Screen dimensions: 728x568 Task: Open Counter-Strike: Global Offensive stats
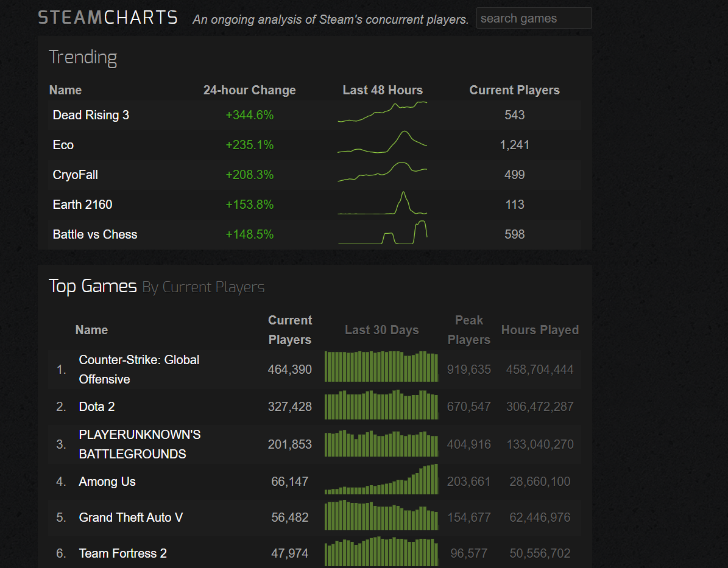[x=139, y=369]
